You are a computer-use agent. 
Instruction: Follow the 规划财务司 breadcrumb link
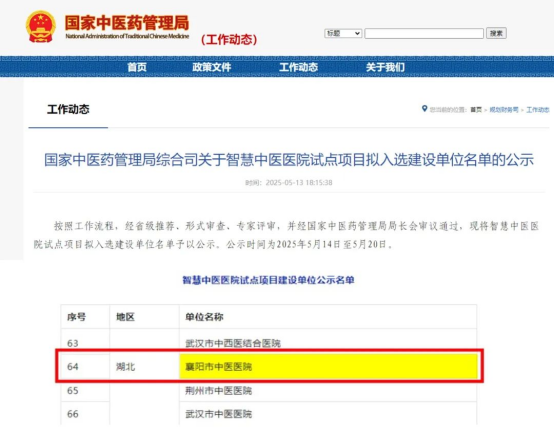[x=504, y=110]
